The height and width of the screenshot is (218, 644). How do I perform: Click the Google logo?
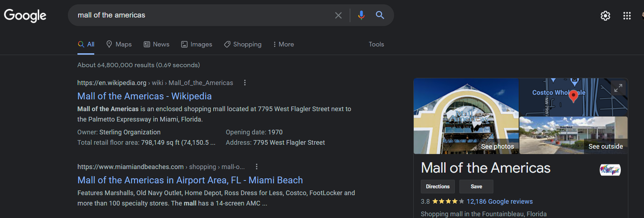pos(25,15)
